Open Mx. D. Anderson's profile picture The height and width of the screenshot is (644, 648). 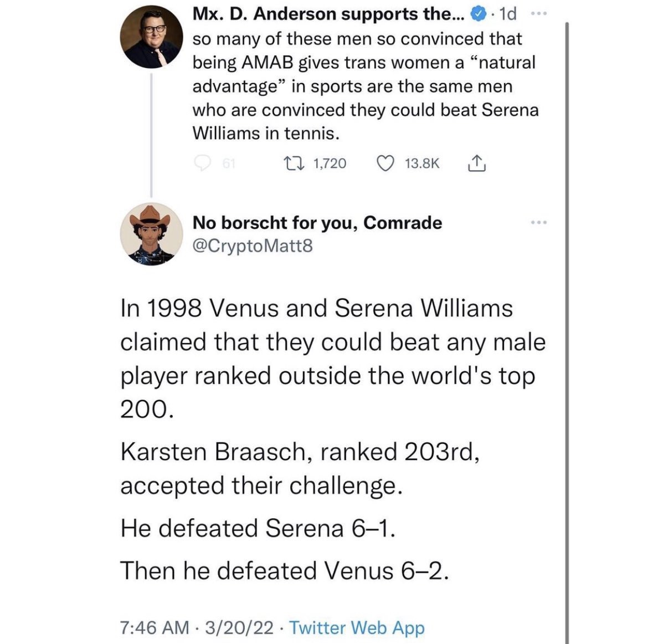click(x=152, y=37)
